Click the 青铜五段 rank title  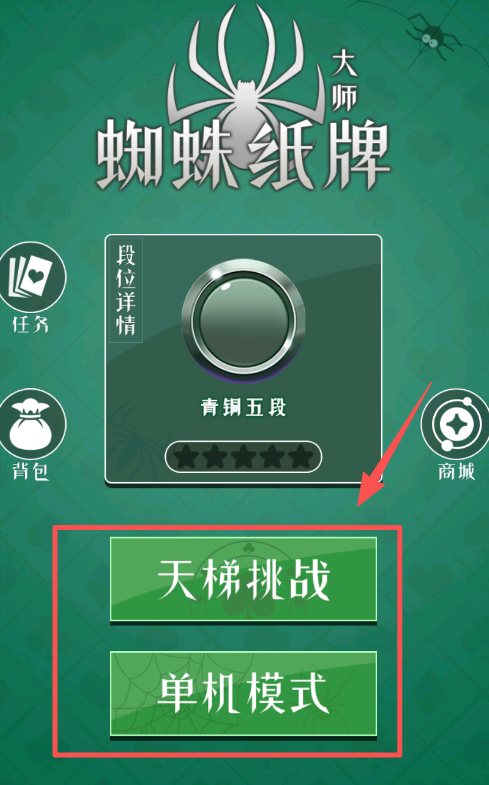(243, 408)
